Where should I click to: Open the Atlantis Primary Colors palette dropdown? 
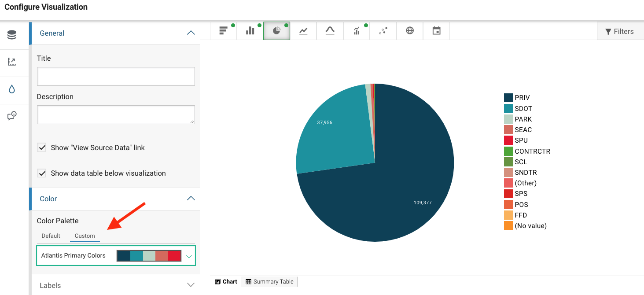(x=116, y=255)
